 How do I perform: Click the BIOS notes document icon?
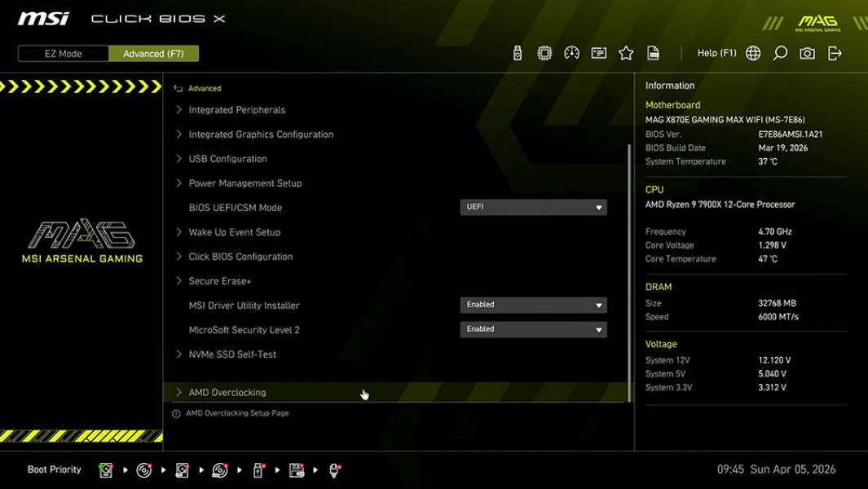[x=653, y=52]
